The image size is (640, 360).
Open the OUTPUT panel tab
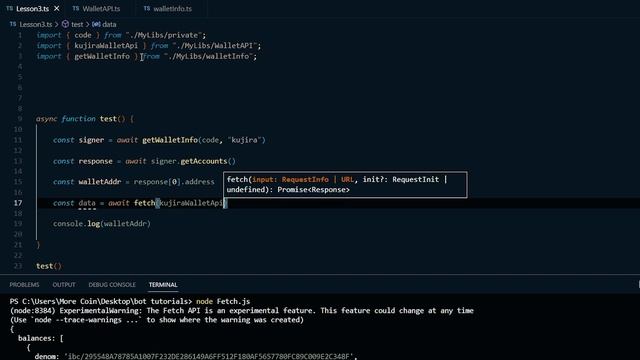coord(64,284)
